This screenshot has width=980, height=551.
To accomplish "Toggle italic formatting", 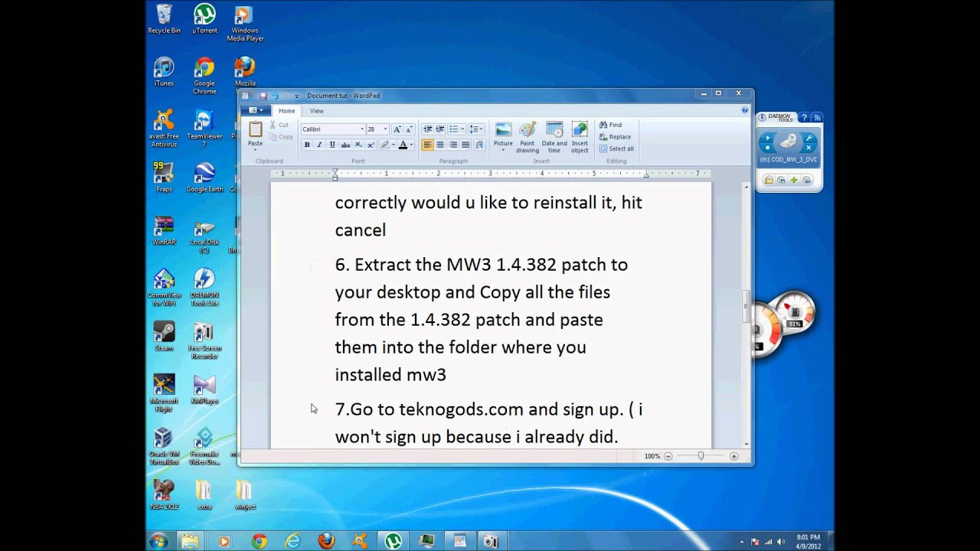I will pos(319,145).
